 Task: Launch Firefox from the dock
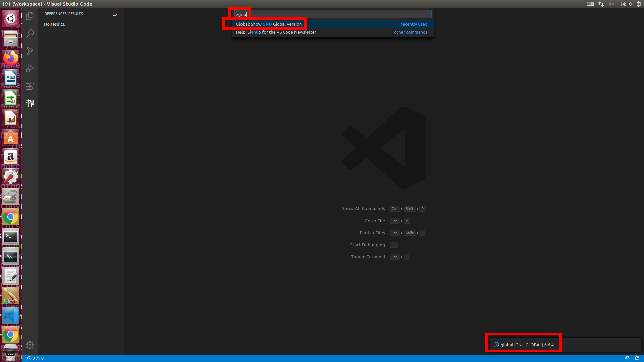11,58
